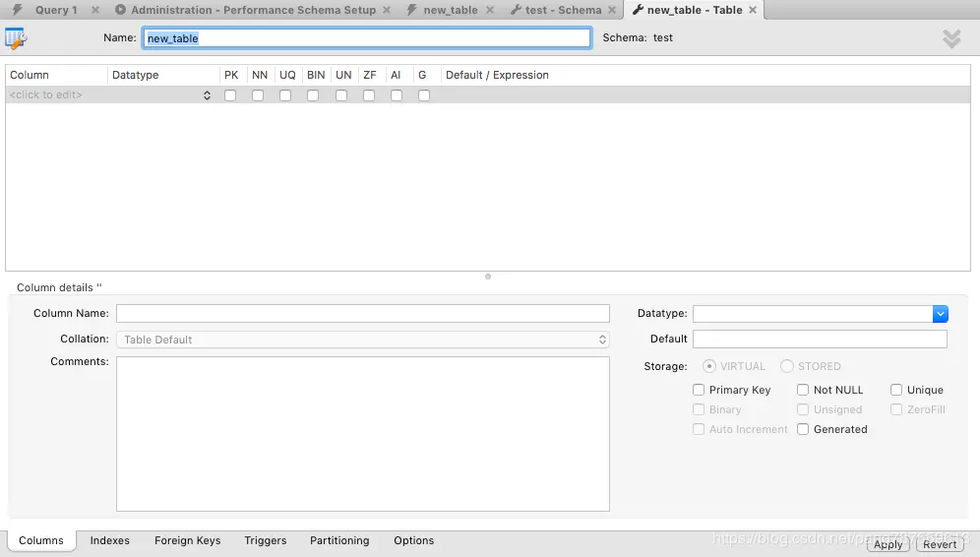Screen dimensions: 980x557
Task: Toggle the ZeroFill checkbox
Action: coord(896,409)
